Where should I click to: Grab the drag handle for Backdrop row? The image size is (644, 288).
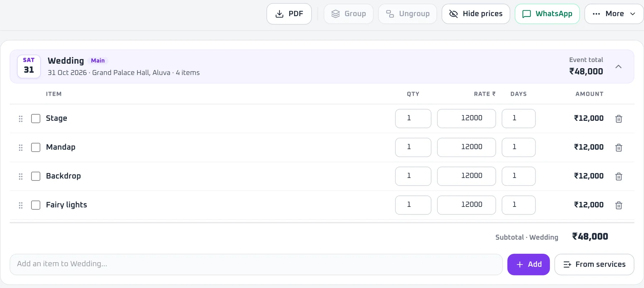pos(21,177)
